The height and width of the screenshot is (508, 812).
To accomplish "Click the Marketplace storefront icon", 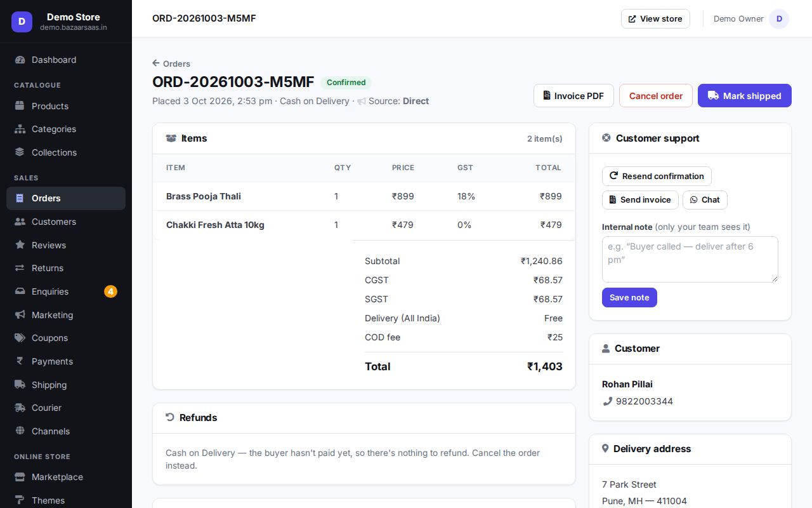I will pos(20,477).
